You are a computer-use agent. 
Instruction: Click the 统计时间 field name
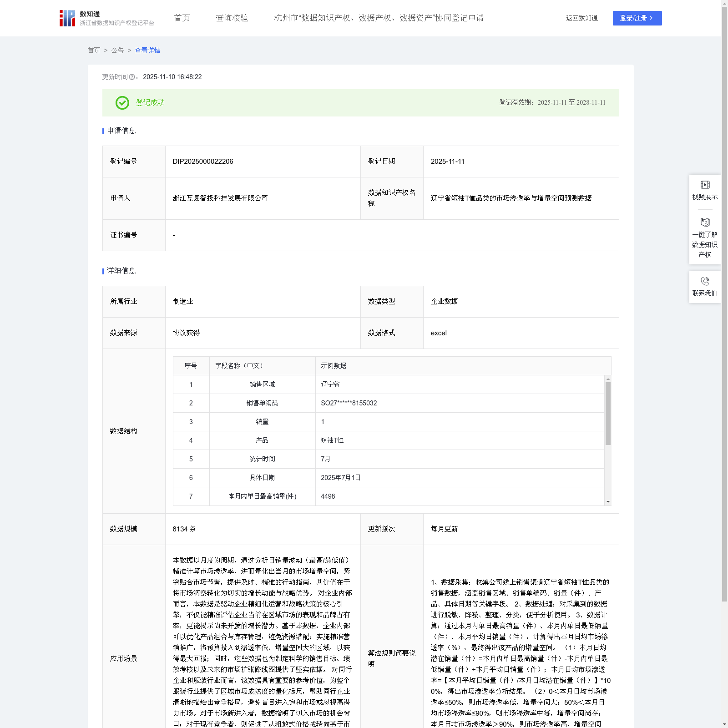tap(262, 459)
